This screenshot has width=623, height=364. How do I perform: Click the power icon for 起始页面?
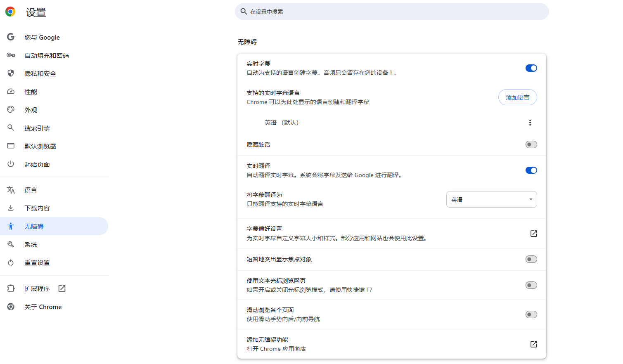[11, 164]
